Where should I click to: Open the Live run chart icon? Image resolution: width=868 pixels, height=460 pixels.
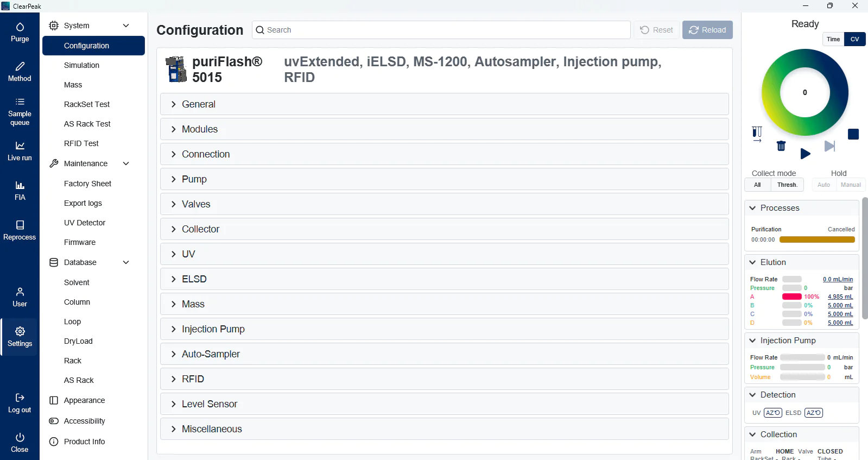20,146
